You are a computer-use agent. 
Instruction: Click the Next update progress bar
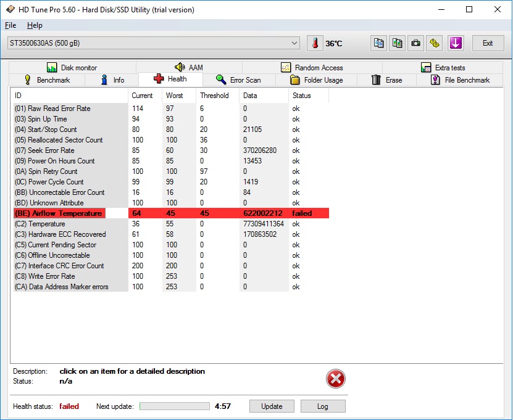(x=175, y=406)
